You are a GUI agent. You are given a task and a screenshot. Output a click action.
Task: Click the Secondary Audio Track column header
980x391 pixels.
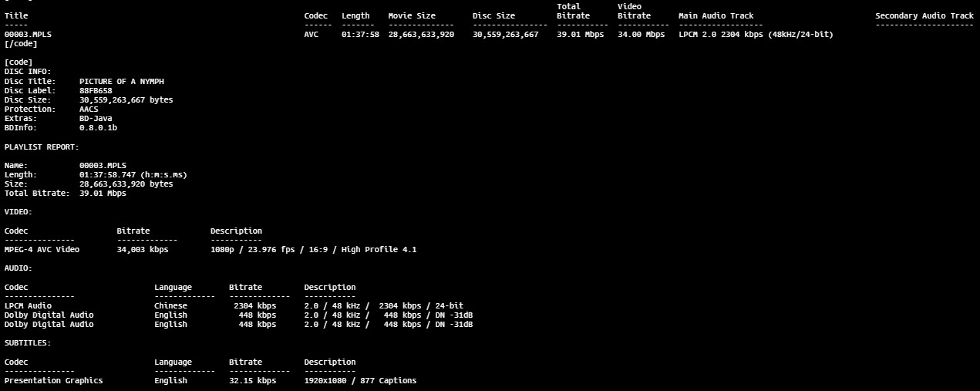(924, 15)
